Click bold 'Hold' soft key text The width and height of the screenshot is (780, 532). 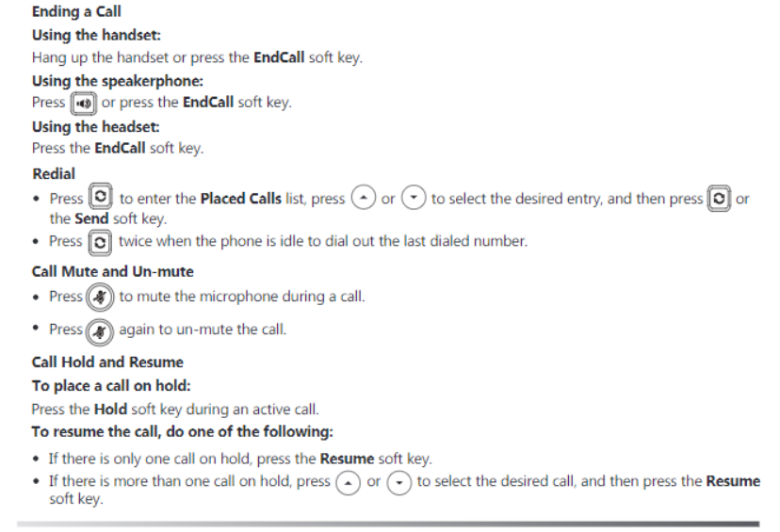pyautogui.click(x=110, y=410)
